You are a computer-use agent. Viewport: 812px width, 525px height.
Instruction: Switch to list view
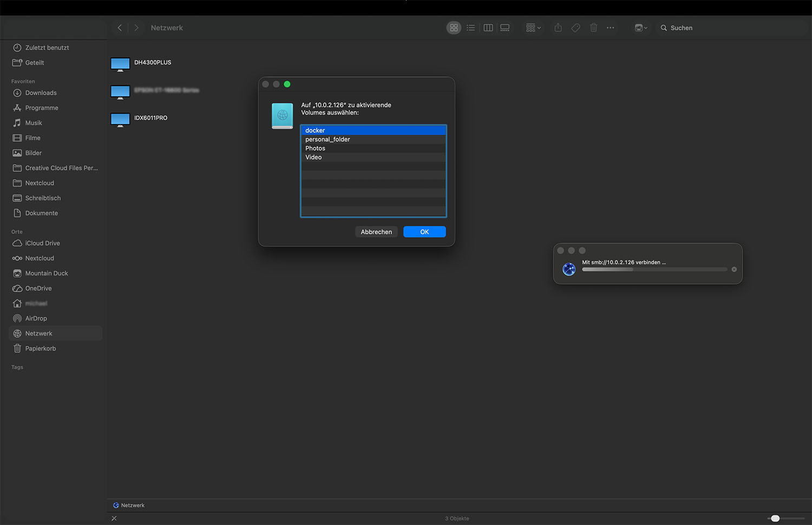(x=471, y=28)
